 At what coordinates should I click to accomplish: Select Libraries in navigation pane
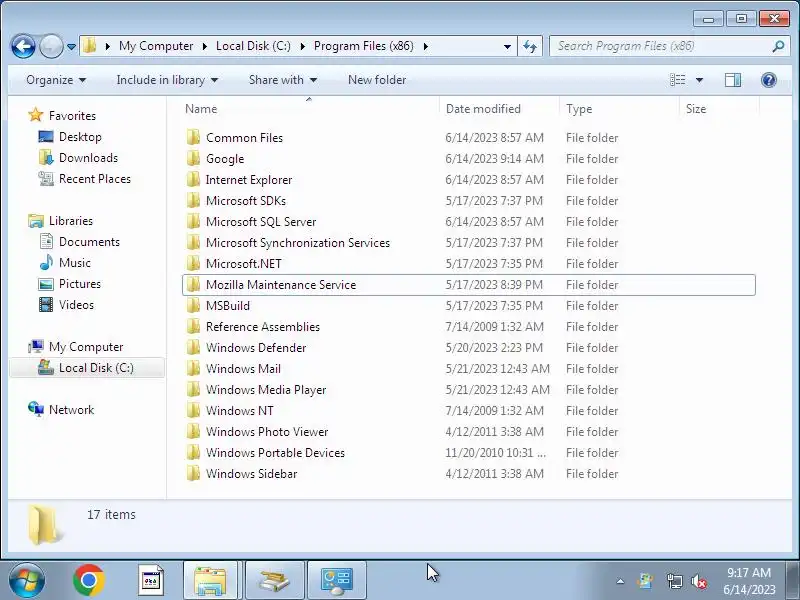70,221
